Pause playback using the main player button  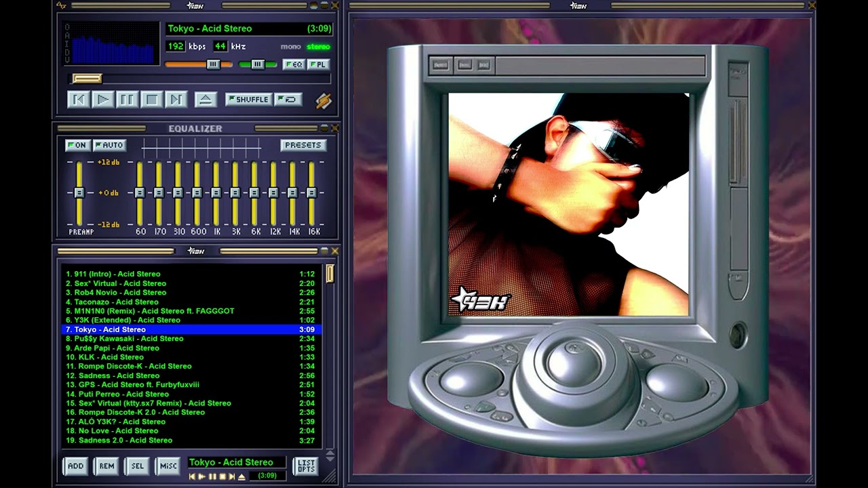(x=127, y=100)
